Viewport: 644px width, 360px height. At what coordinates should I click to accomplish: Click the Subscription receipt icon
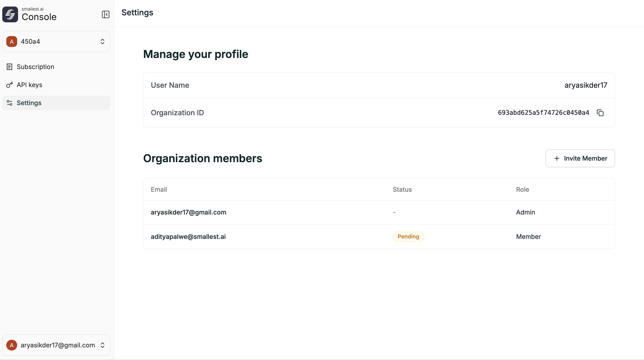click(9, 67)
